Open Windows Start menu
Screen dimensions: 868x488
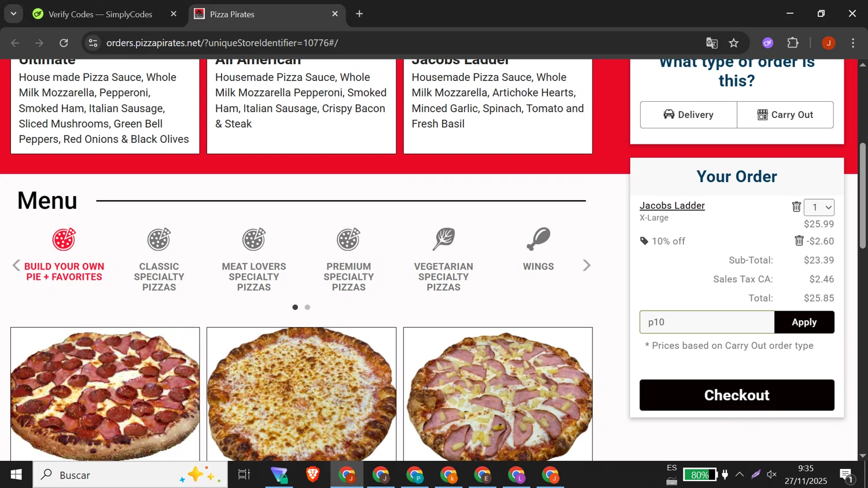16,475
